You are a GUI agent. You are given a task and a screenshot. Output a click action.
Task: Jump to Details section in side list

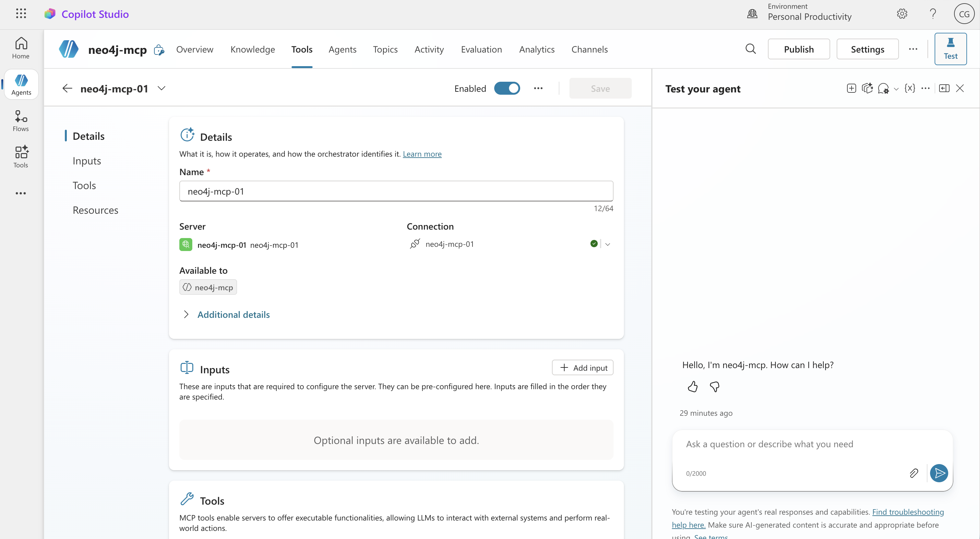click(x=88, y=136)
